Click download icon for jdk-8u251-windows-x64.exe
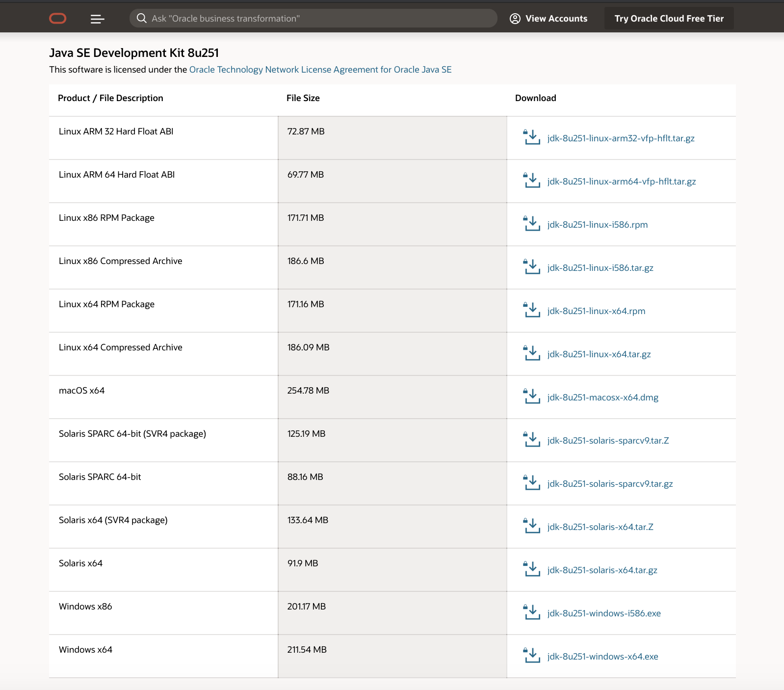Viewport: 784px width, 690px height. (532, 656)
